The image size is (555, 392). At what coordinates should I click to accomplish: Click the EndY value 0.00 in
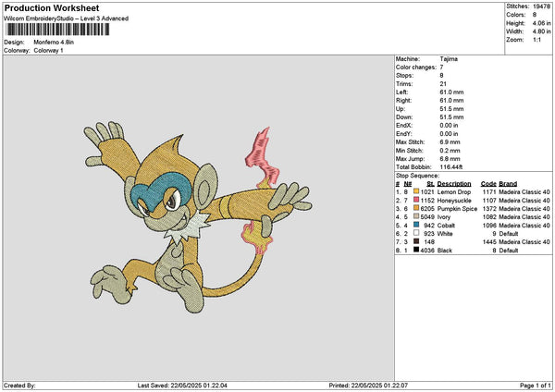click(x=449, y=134)
